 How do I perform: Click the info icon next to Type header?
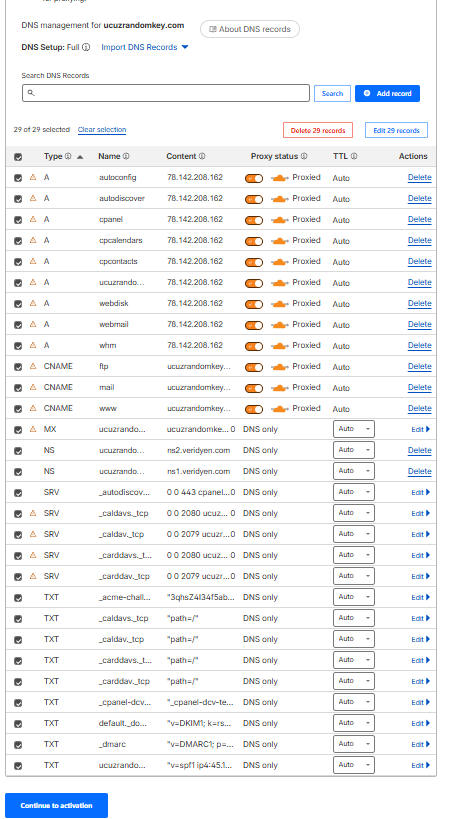(x=68, y=156)
